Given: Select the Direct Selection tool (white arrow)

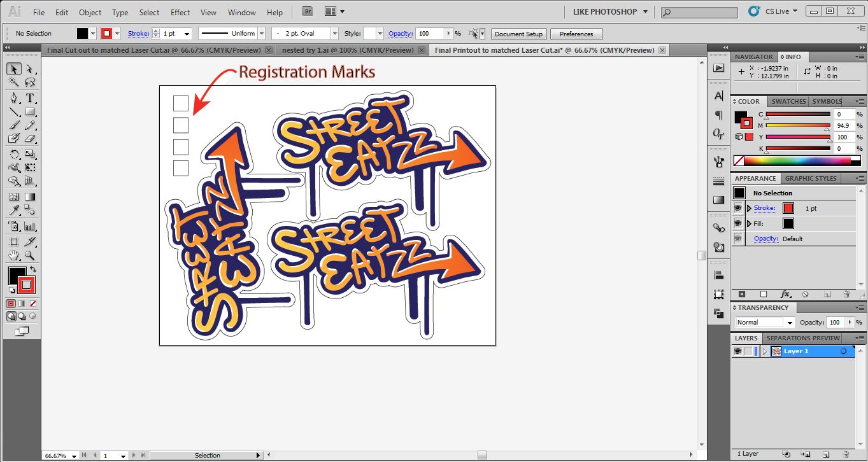Looking at the screenshot, I should [29, 69].
